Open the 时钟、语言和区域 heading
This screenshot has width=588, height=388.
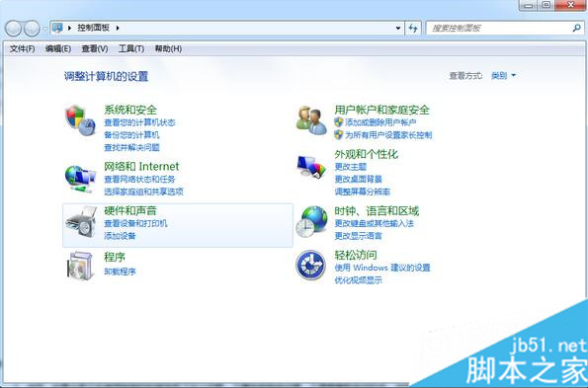[x=377, y=211]
